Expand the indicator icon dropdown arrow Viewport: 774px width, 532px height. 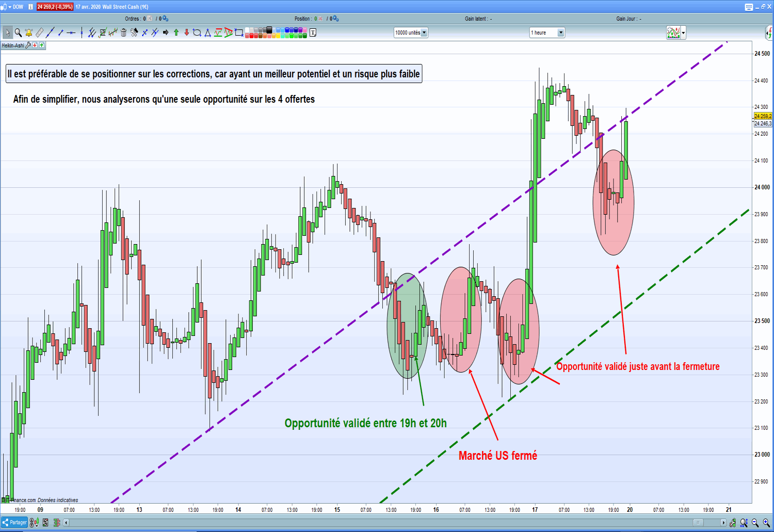tap(683, 33)
